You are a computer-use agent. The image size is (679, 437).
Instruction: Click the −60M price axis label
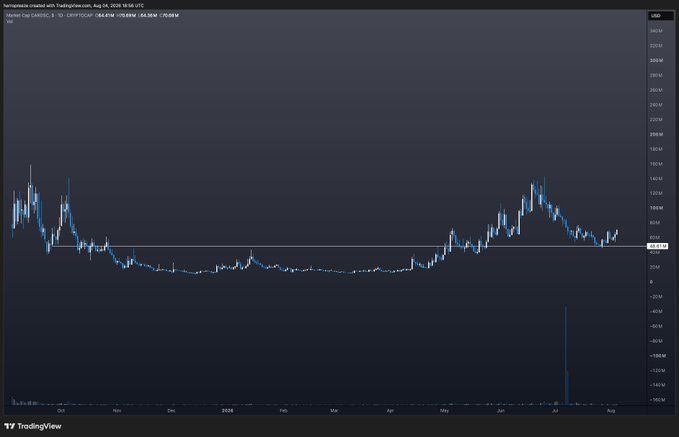[x=656, y=326]
